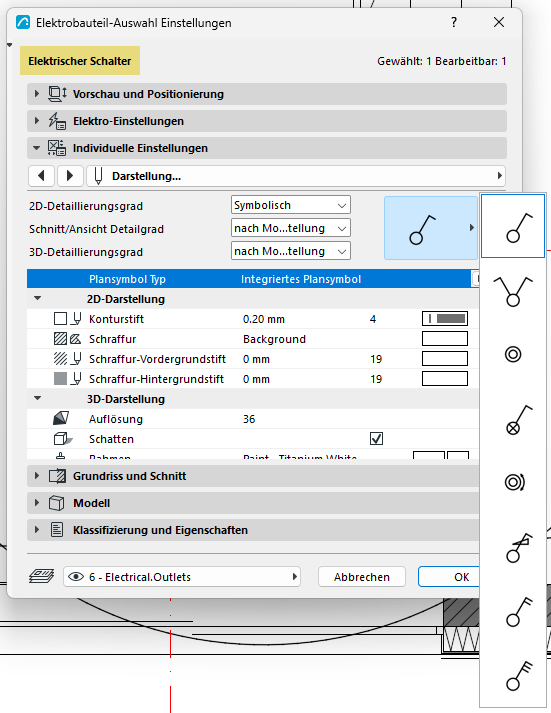The height and width of the screenshot is (713, 551).
Task: Collapse the 2D-Darstellung group
Action: [38, 298]
